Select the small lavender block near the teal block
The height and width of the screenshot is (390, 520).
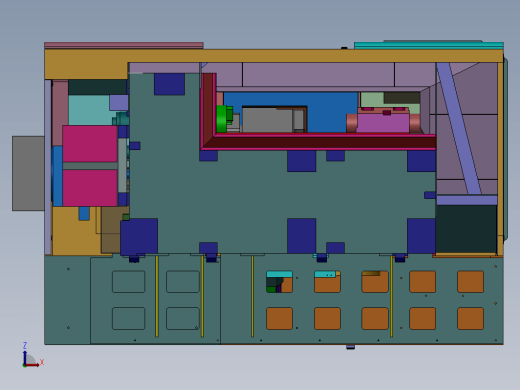point(119,103)
